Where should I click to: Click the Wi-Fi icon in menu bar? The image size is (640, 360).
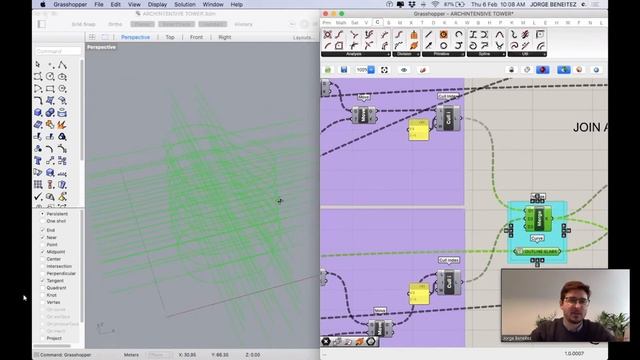tap(435, 4)
